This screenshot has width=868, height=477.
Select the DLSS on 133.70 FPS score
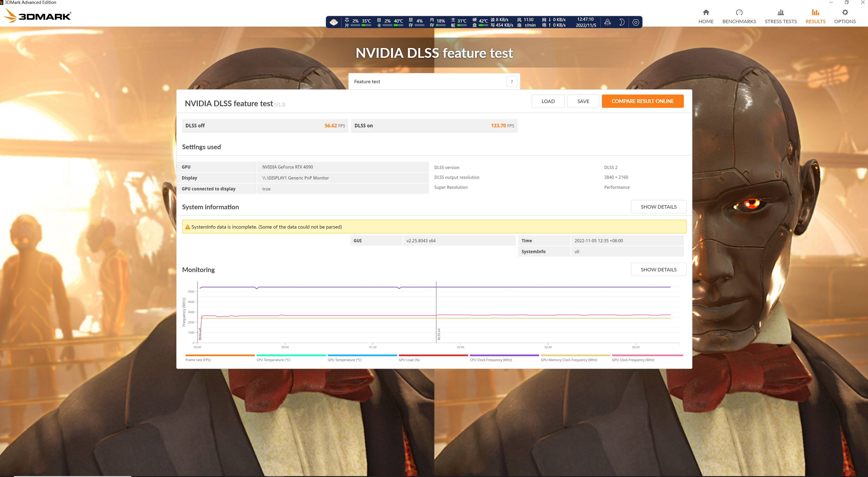(x=434, y=126)
